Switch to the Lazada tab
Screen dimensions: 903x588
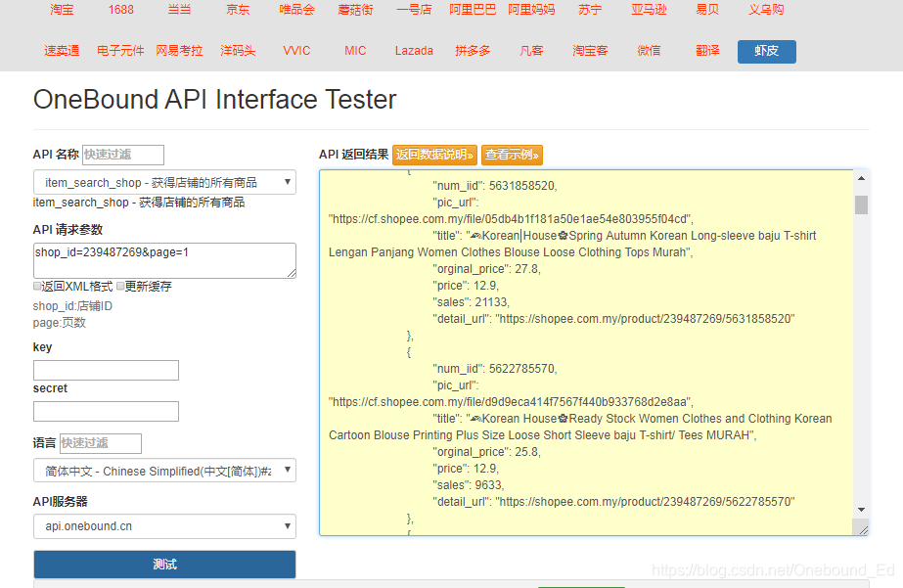pos(414,51)
